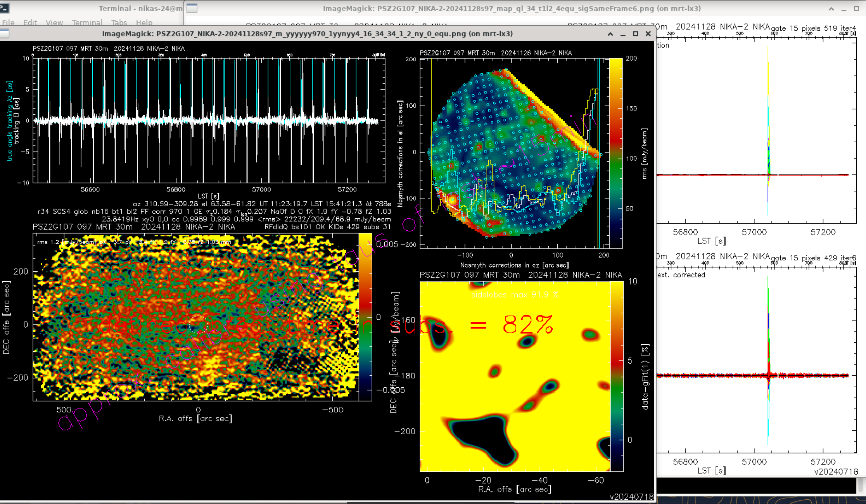Screen dimensions: 866x504
Task: Minimize the ny_0_equ.png ImageMagick window
Action: pyautogui.click(x=623, y=34)
